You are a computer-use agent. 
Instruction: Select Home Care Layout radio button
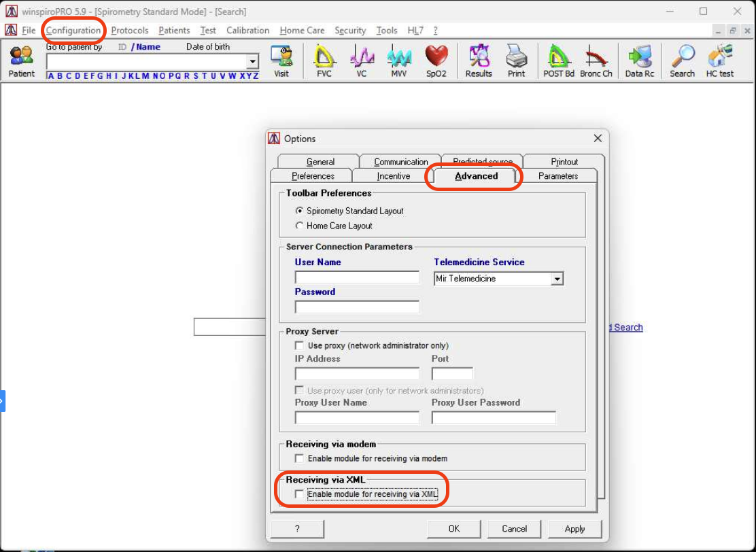click(299, 226)
